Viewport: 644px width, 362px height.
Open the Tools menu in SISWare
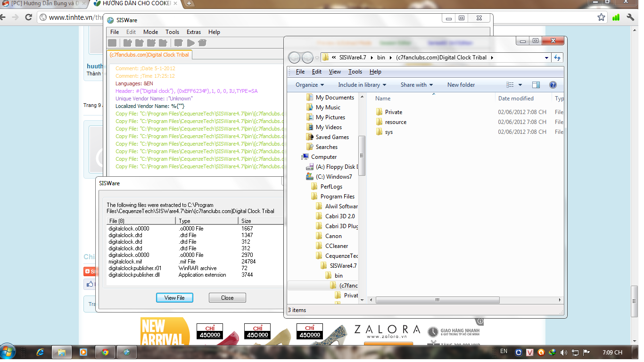(x=172, y=32)
